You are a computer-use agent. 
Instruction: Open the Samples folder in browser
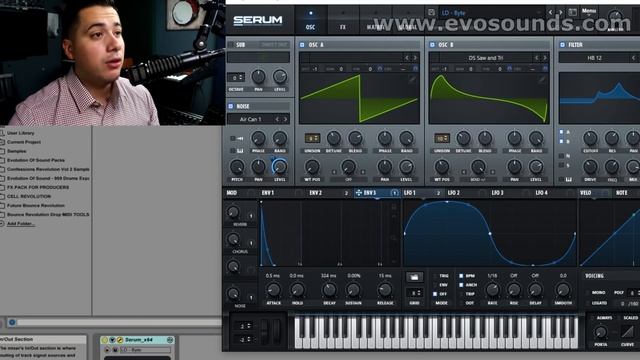click(x=17, y=151)
